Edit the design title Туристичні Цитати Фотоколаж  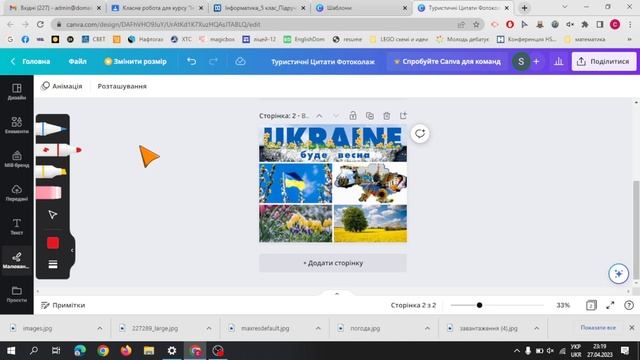[323, 62]
